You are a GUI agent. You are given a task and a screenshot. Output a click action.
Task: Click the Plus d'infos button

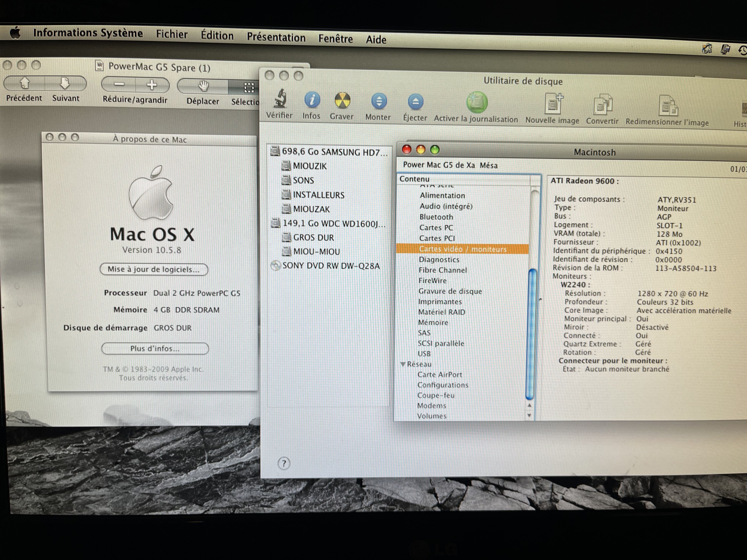pos(155,349)
